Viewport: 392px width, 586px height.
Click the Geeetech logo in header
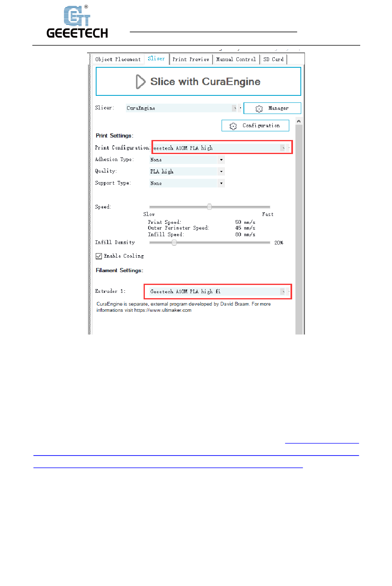pyautogui.click(x=77, y=22)
